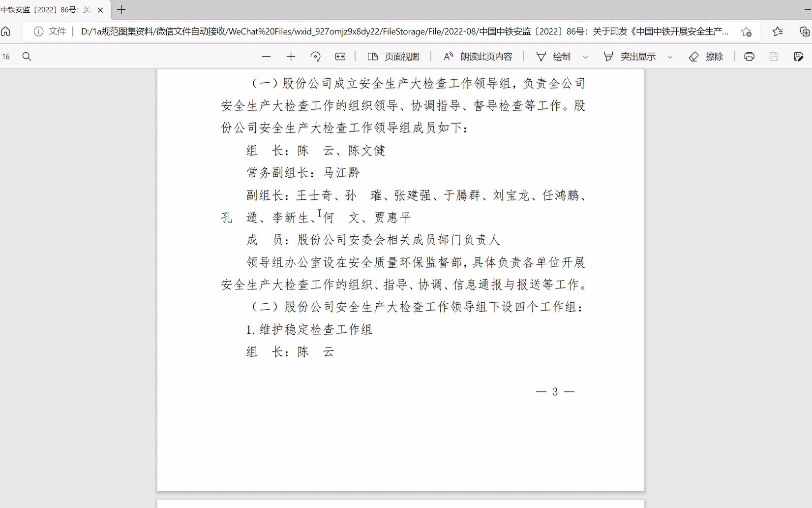Fit the page to width
Viewport: 812px width, 508px height.
coord(340,56)
